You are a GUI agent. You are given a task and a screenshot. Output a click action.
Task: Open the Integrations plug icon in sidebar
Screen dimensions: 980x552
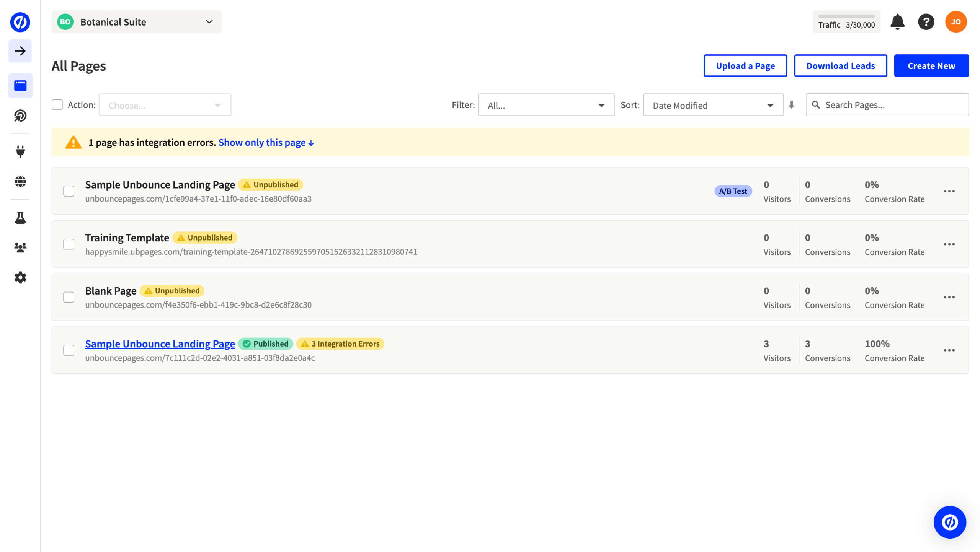pyautogui.click(x=20, y=151)
